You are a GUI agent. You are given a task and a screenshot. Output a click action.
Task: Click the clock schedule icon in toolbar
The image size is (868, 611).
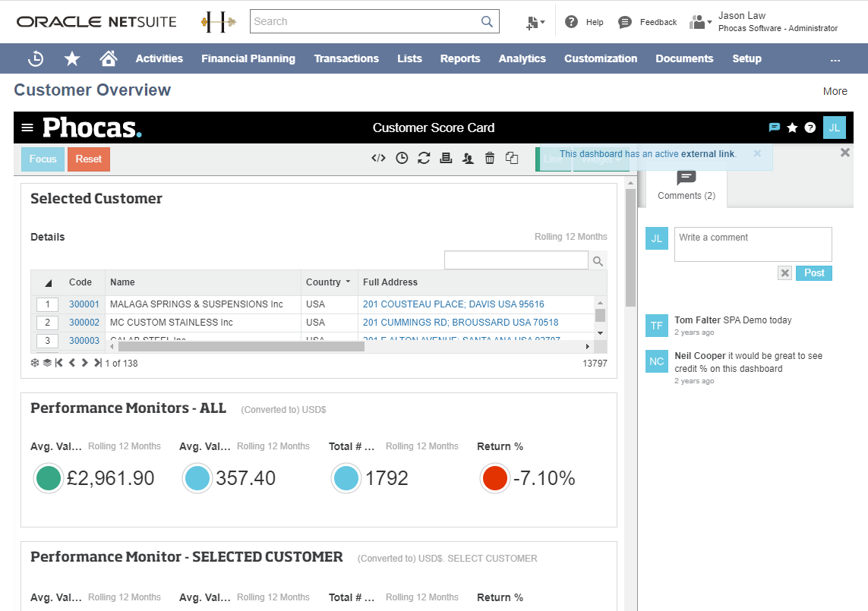tap(402, 159)
